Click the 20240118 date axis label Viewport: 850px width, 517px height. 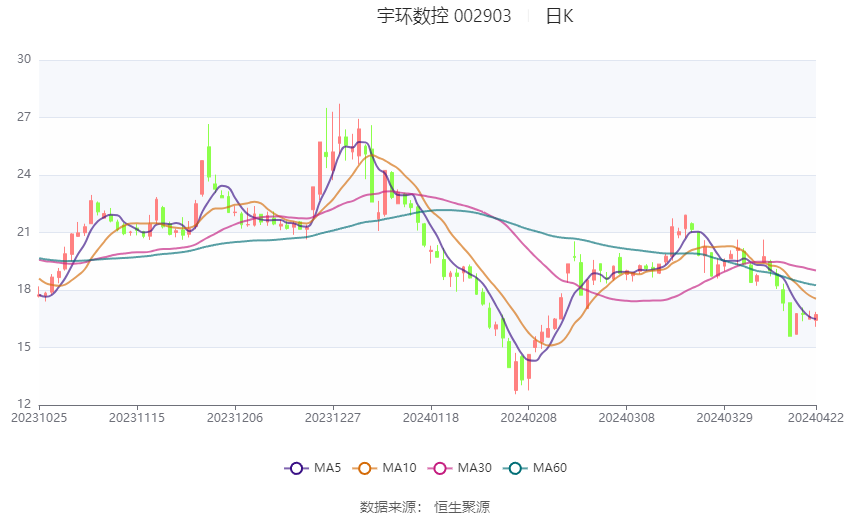tap(431, 418)
